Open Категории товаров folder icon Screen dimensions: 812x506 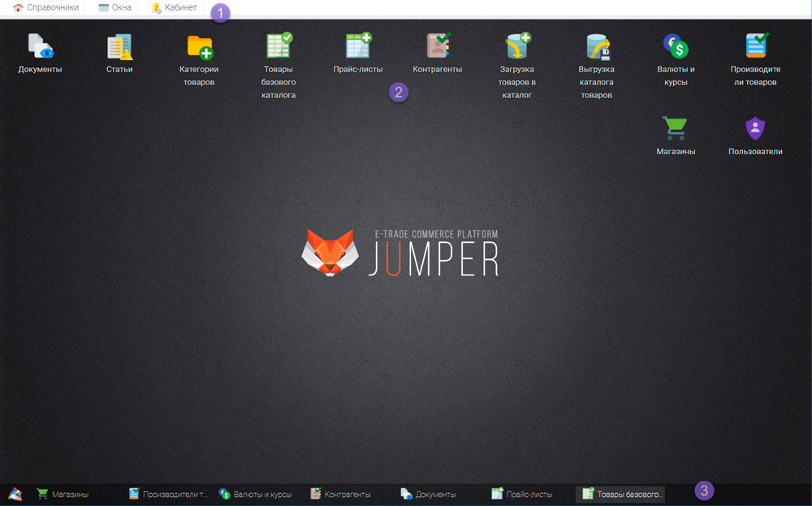199,46
